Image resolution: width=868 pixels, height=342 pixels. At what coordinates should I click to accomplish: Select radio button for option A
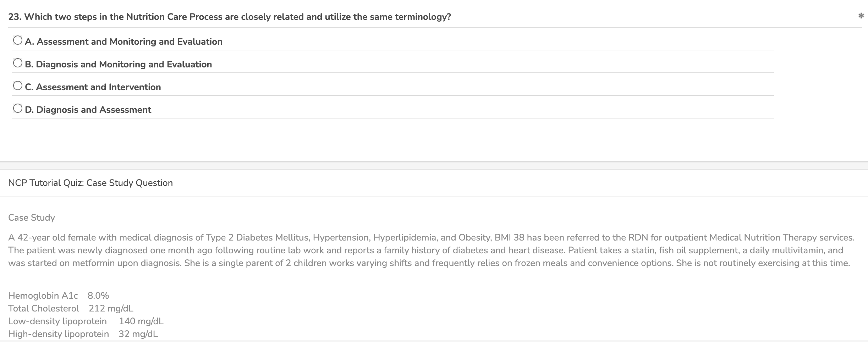coord(18,40)
